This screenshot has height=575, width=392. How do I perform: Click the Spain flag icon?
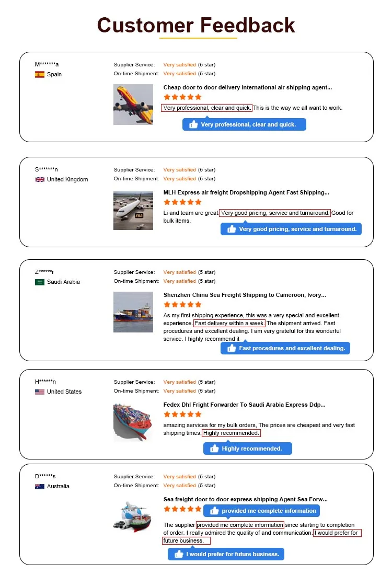pos(40,74)
